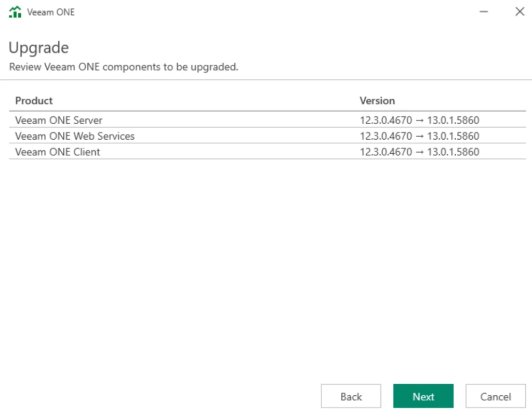Screen dimensions: 532x416
Task: Select the Veeam ONE Web Services row
Action: [75, 136]
